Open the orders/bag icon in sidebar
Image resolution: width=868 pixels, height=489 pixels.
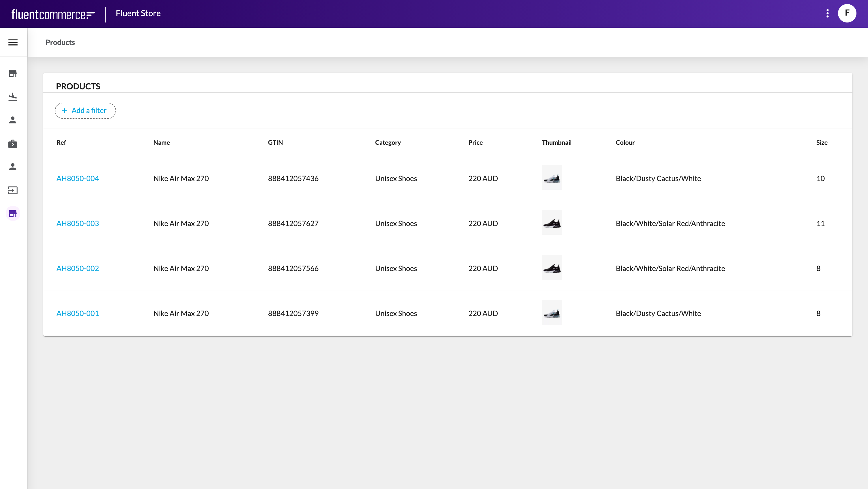click(x=13, y=144)
